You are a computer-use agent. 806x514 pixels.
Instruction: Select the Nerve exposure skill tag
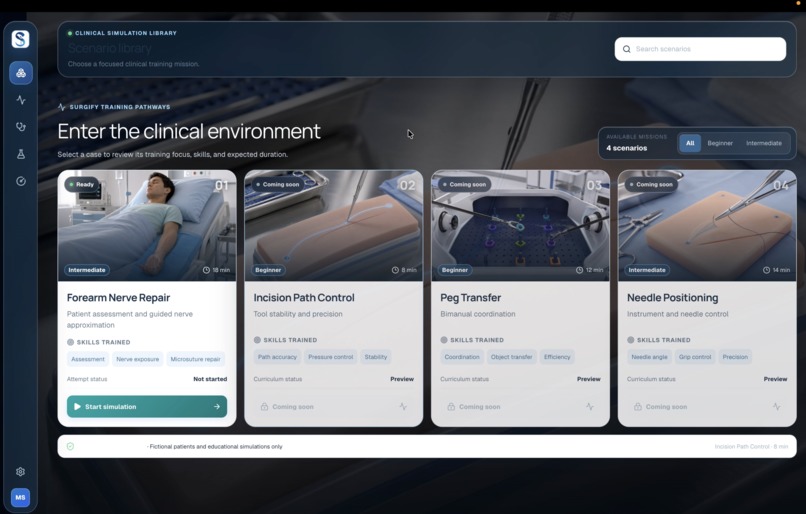tap(138, 359)
